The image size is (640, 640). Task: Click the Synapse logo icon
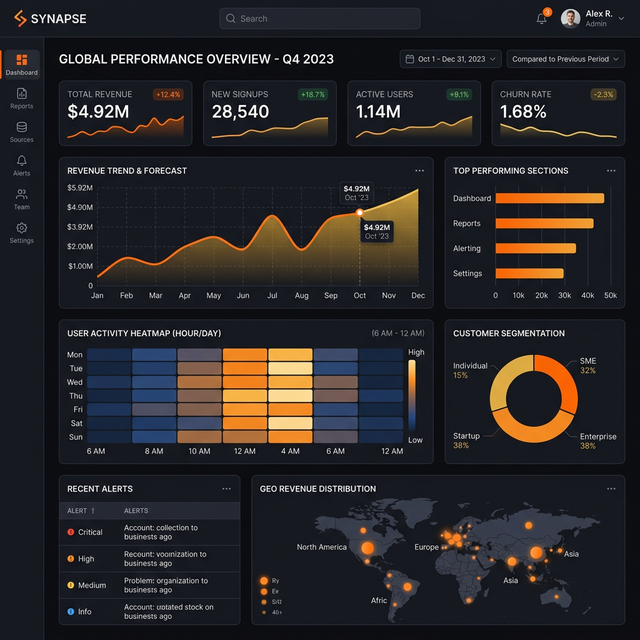coord(20,18)
